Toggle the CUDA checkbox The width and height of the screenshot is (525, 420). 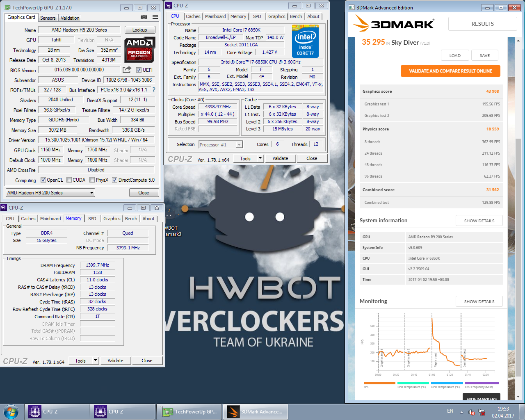click(69, 180)
